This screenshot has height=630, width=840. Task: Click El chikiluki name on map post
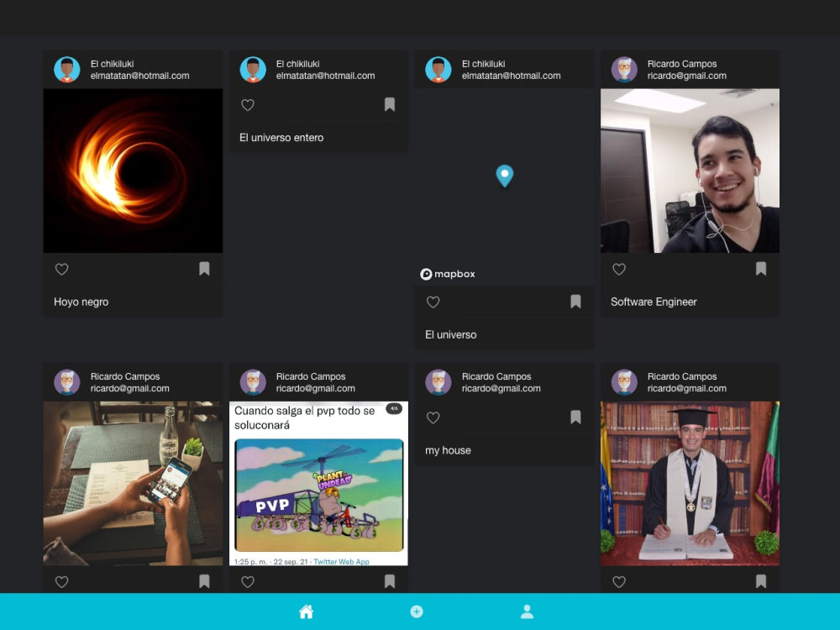click(484, 64)
